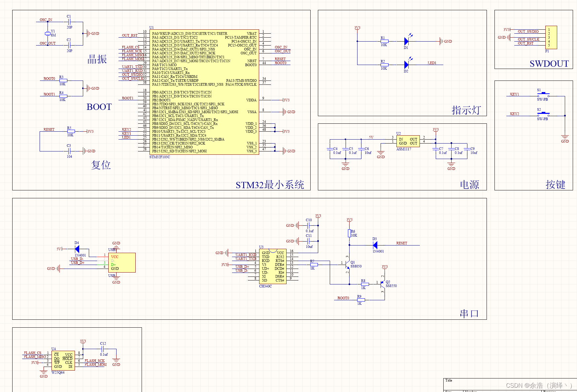Click the OUT_RST net label at U1 pin 11

[x=130, y=35]
